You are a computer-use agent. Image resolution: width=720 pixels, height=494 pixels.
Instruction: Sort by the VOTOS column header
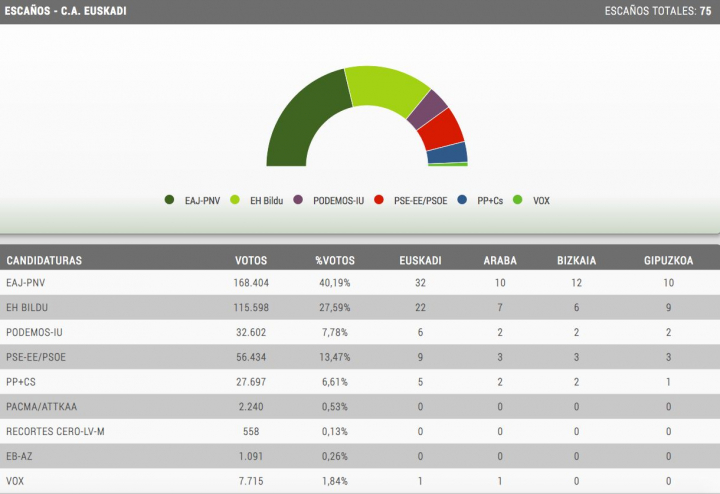pyautogui.click(x=250, y=261)
